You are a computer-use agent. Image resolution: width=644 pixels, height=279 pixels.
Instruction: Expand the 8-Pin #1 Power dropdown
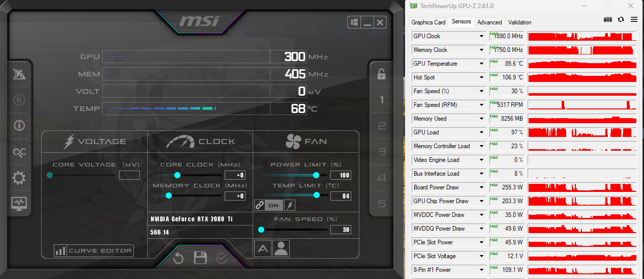(481, 270)
